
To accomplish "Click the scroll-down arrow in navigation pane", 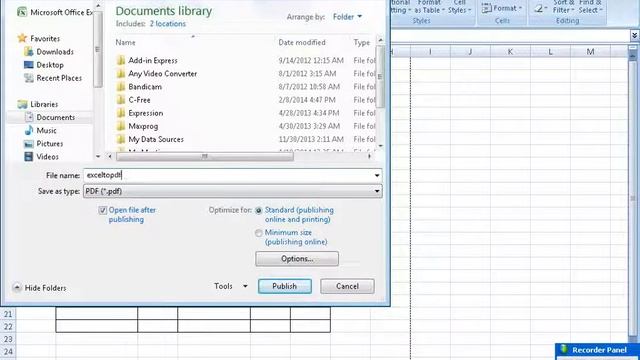I will coord(98,157).
